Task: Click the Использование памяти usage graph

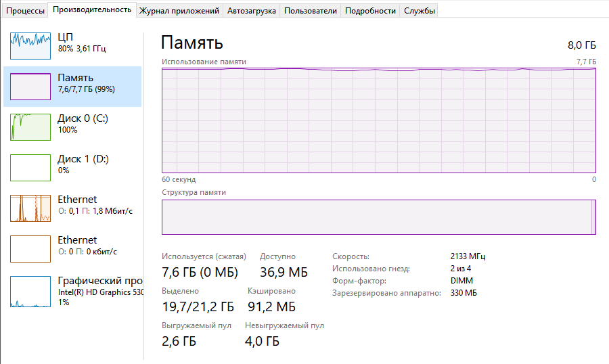Action: pyautogui.click(x=378, y=120)
